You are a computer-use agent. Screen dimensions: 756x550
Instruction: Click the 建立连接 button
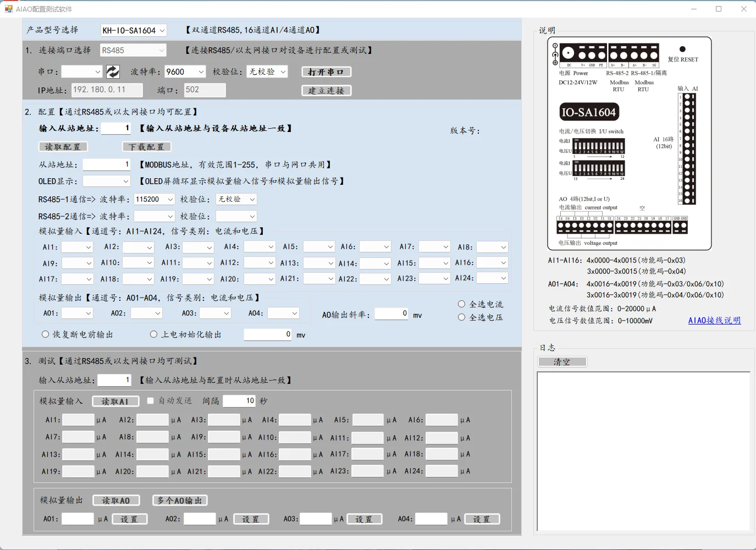pos(326,90)
